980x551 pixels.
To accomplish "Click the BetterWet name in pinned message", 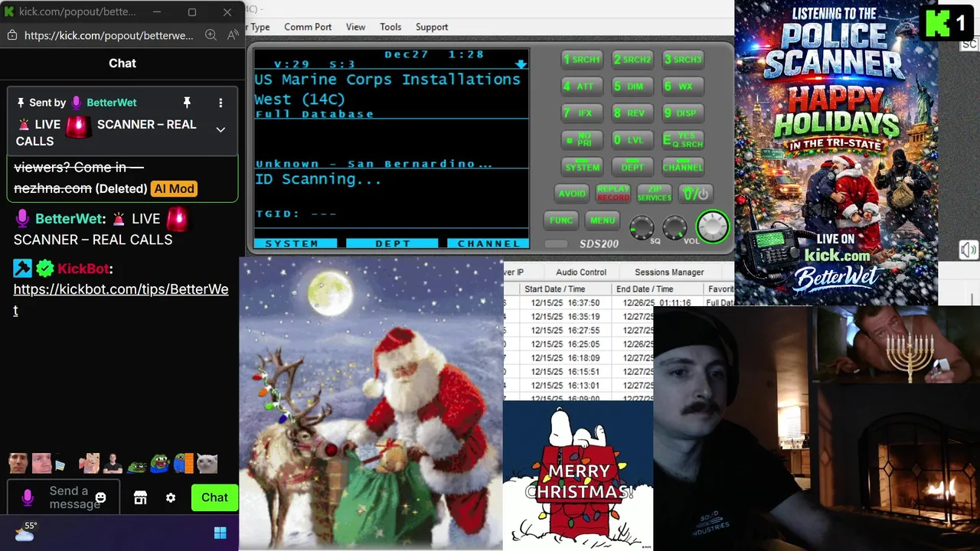I will click(x=112, y=103).
